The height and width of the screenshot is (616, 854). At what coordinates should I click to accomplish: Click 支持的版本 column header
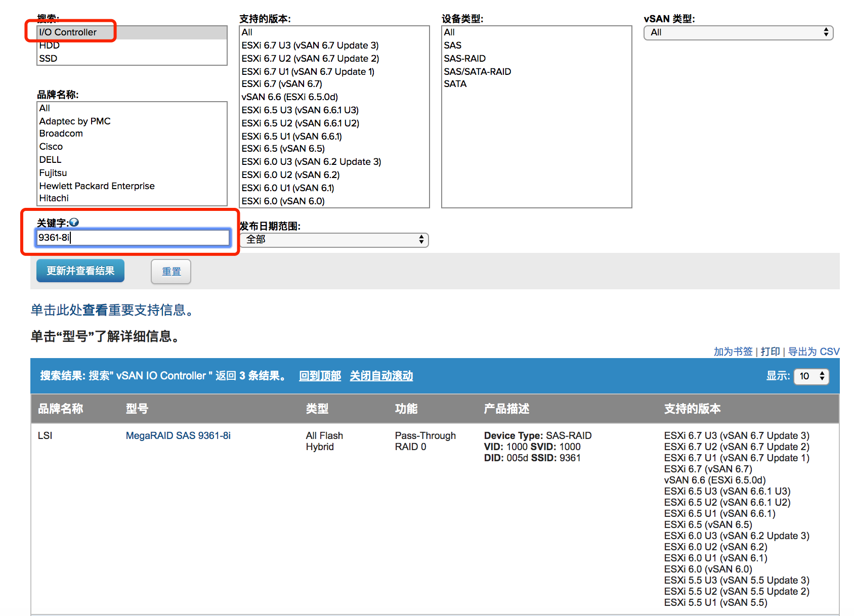tap(693, 409)
